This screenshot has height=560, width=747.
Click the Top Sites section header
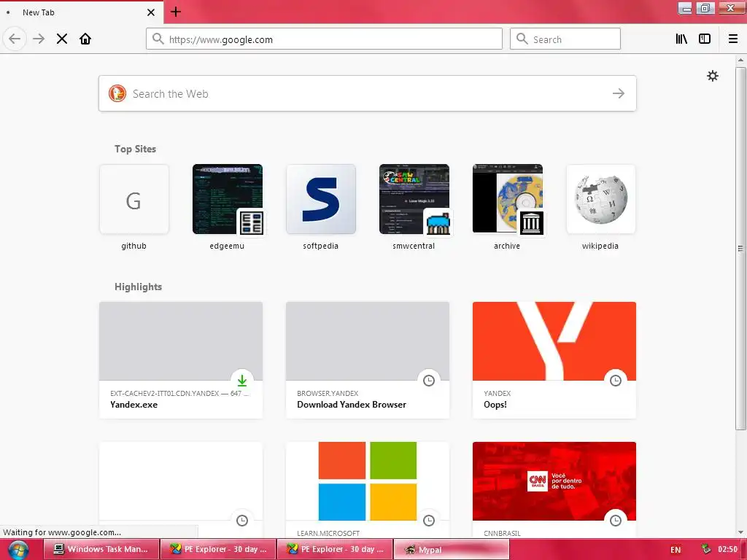tap(135, 149)
